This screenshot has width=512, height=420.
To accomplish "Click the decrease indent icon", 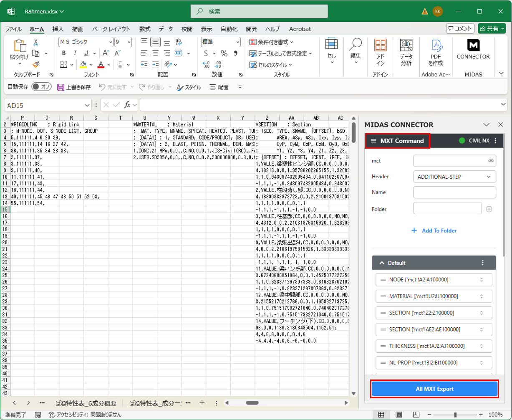I will pyautogui.click(x=144, y=65).
